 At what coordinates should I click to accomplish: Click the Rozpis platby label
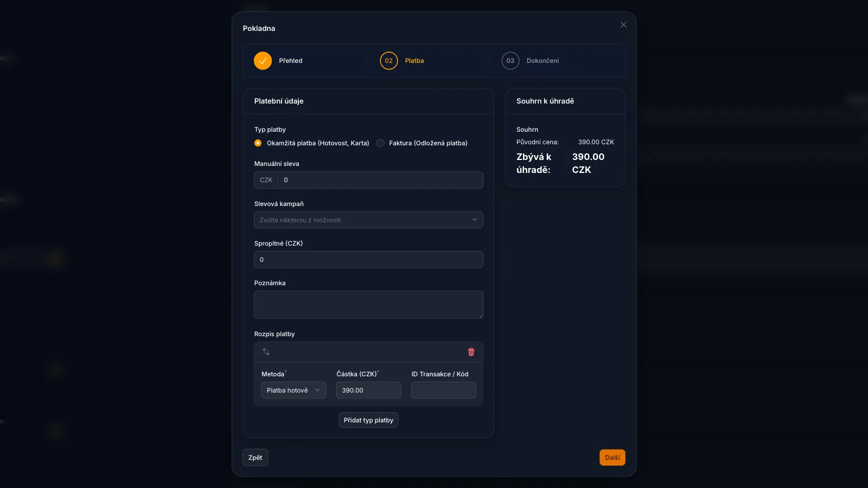275,334
